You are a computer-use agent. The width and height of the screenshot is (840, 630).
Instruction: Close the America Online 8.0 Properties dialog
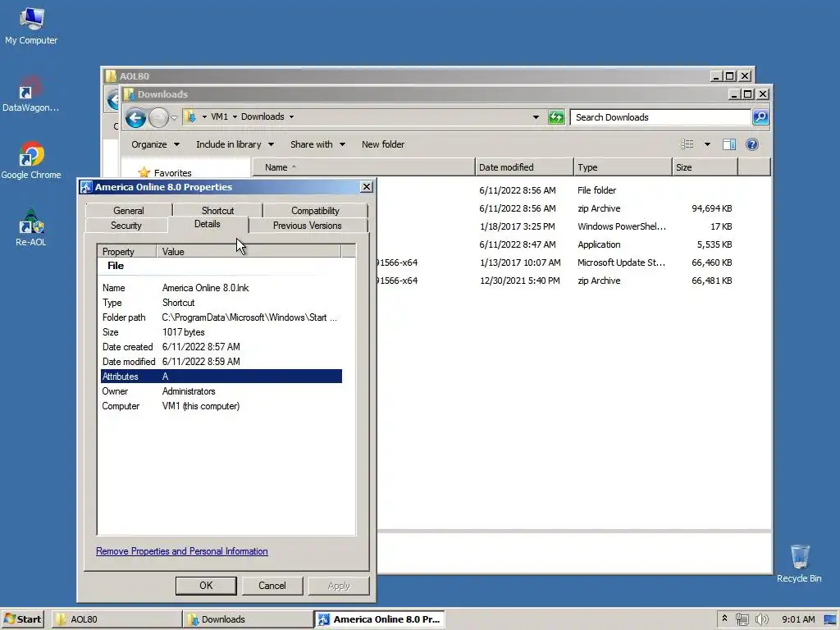(367, 186)
